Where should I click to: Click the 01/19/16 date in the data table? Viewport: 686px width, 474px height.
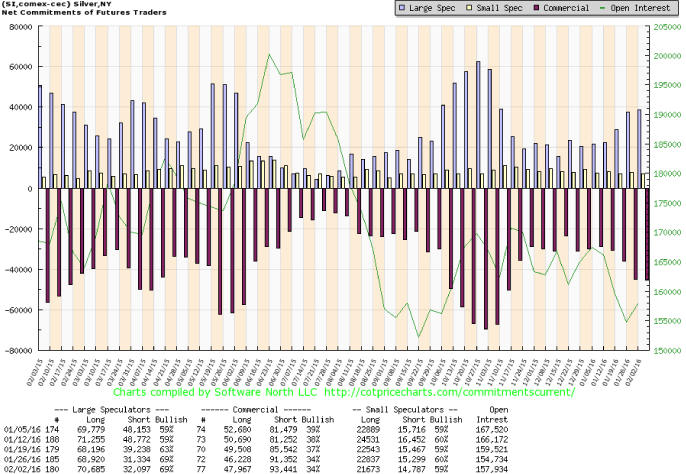(21, 449)
